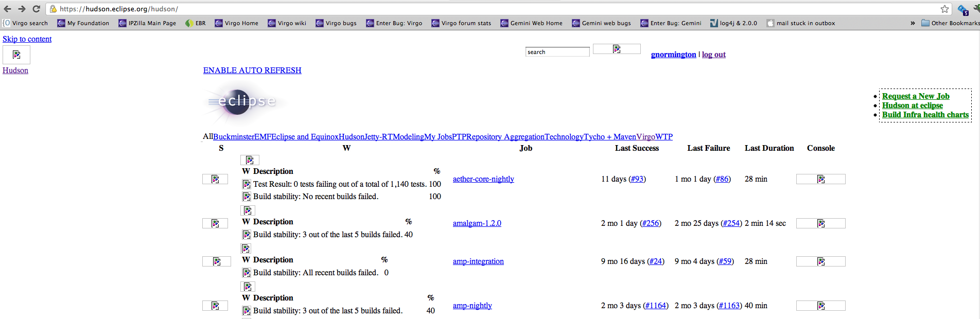
Task: Open failed build #254 link
Action: pyautogui.click(x=731, y=223)
